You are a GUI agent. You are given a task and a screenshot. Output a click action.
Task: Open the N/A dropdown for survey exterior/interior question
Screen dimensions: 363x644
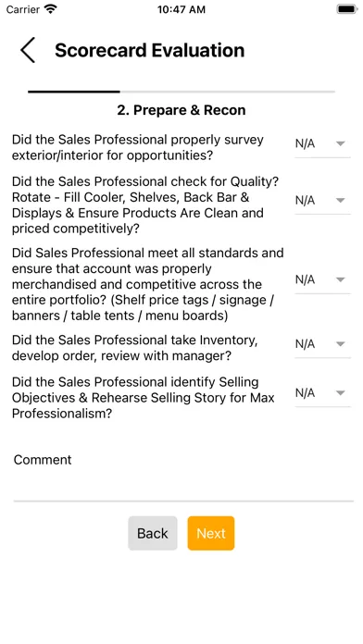click(322, 143)
